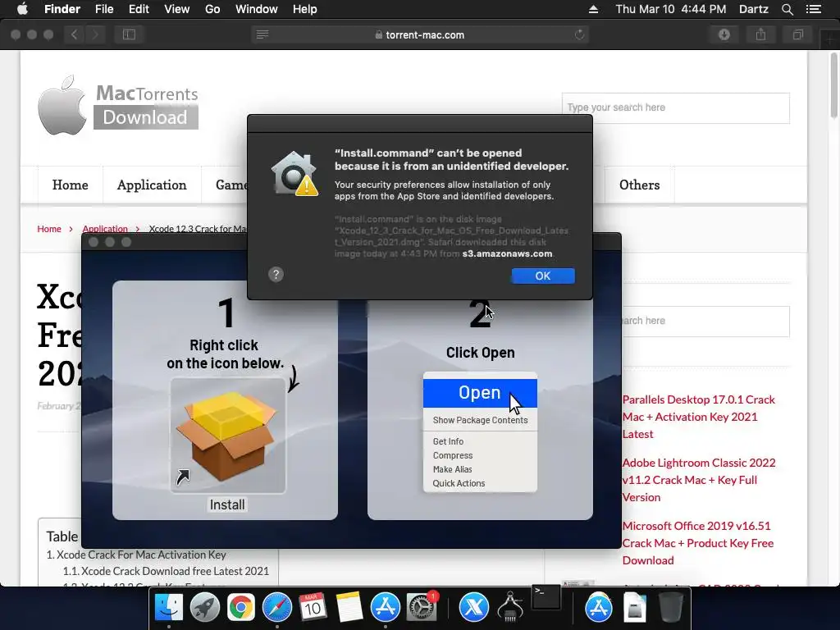Open the Edit menu
The height and width of the screenshot is (630, 840).
pos(139,9)
